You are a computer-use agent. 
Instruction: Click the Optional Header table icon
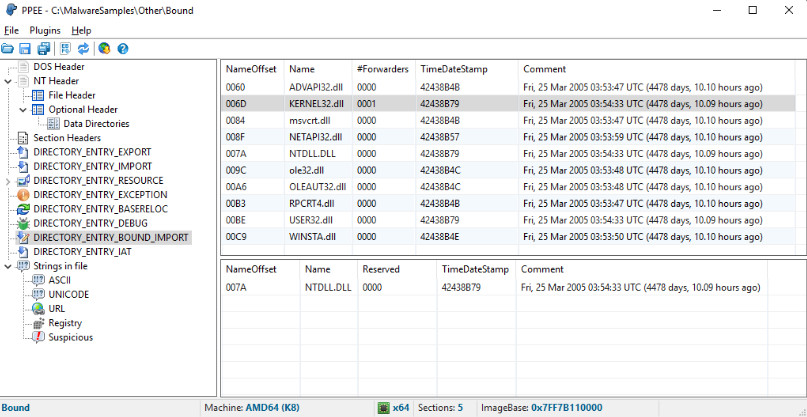coord(38,110)
